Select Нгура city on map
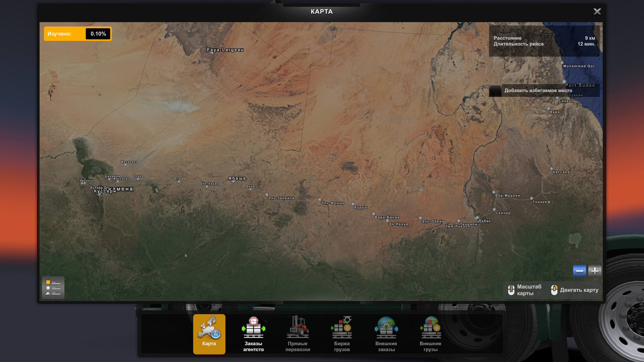This screenshot has height=362, width=644. pyautogui.click(x=139, y=176)
